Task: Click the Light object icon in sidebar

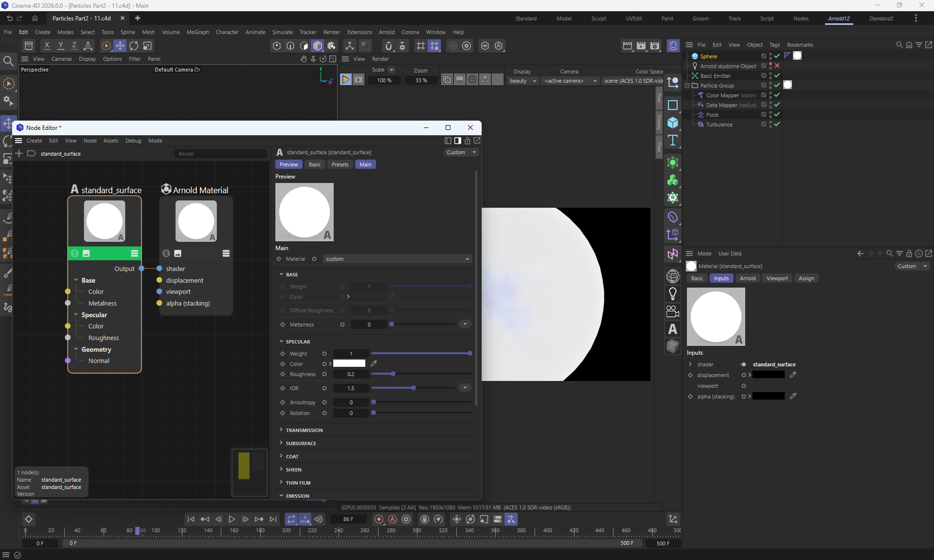Action: pos(673,293)
